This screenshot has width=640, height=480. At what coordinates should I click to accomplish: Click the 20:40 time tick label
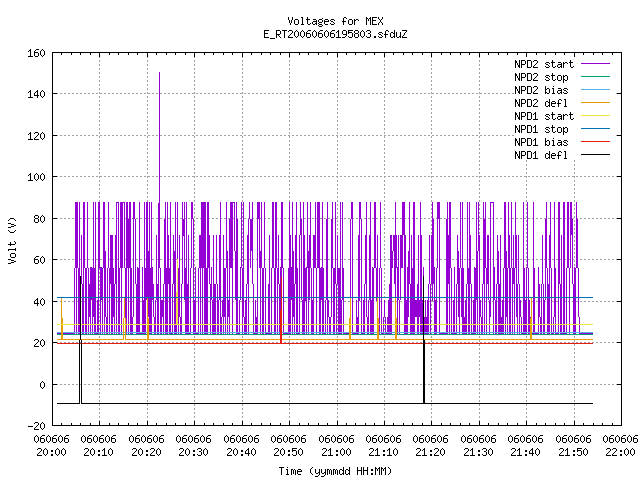(241, 452)
